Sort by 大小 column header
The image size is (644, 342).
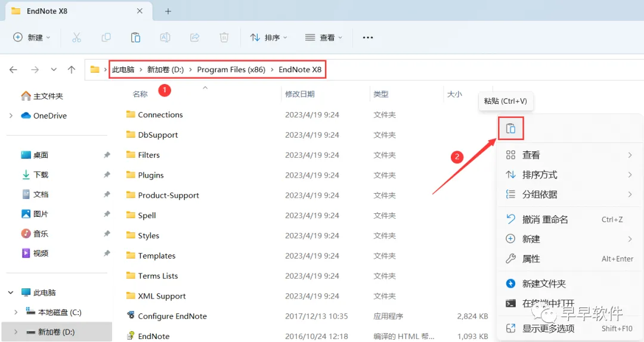coord(454,94)
